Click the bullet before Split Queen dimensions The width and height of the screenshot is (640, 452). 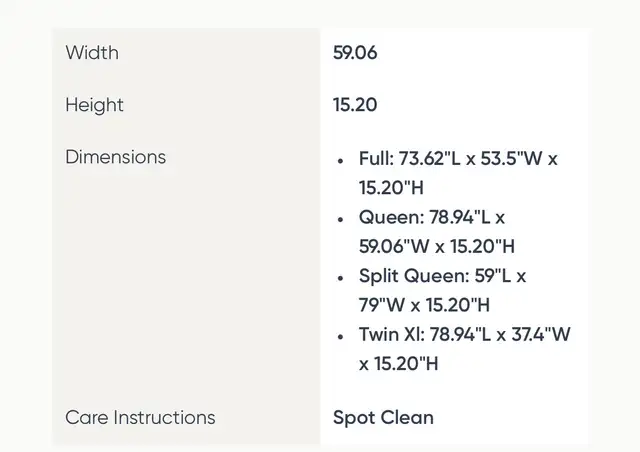coord(340,278)
